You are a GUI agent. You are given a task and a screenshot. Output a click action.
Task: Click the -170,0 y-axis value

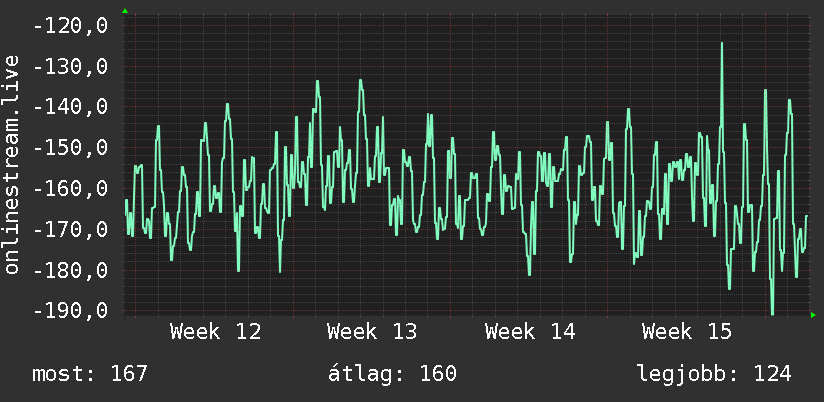tap(70, 230)
